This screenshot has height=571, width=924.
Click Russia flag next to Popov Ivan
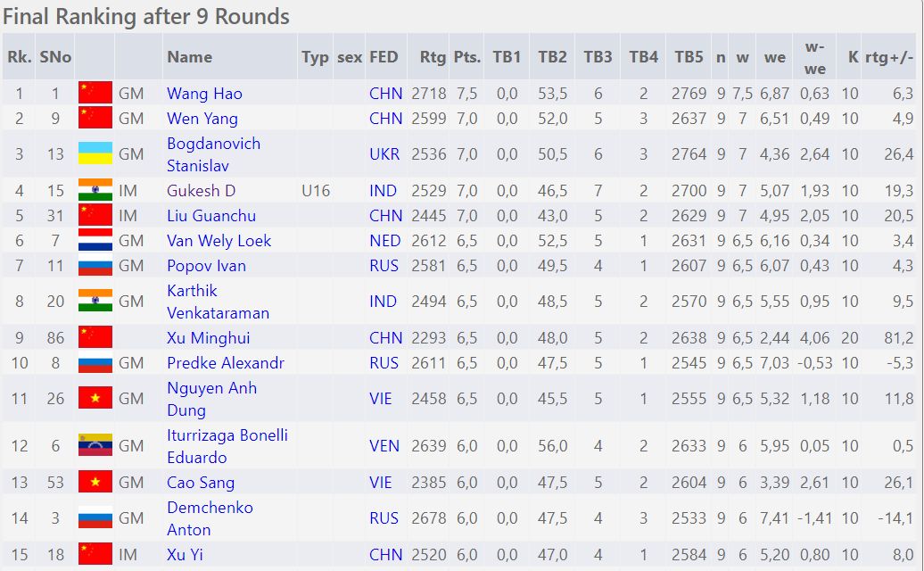pyautogui.click(x=95, y=266)
